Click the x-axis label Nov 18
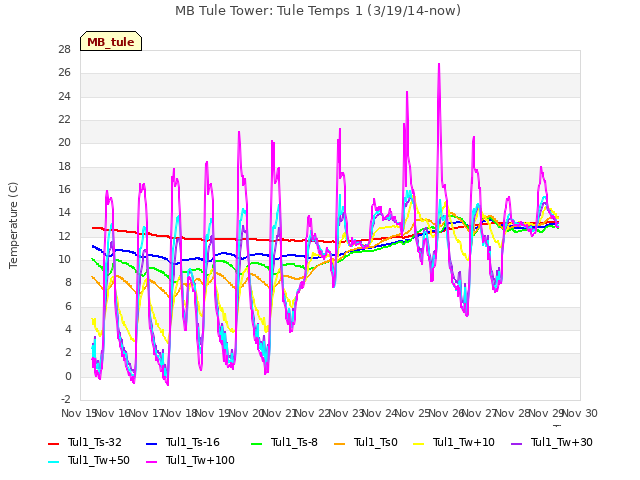Image resolution: width=640 pixels, height=480 pixels. pos(180,413)
